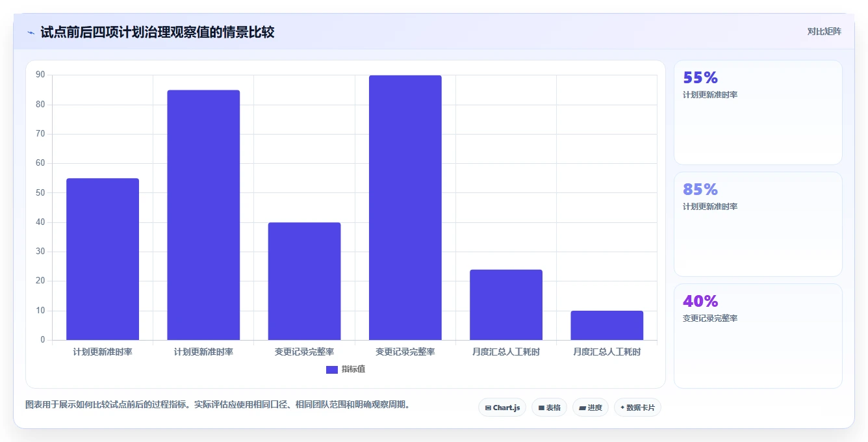Screen dimensions: 868x442
Task: Click the y-axis tick label 90
Action: pyautogui.click(x=40, y=75)
